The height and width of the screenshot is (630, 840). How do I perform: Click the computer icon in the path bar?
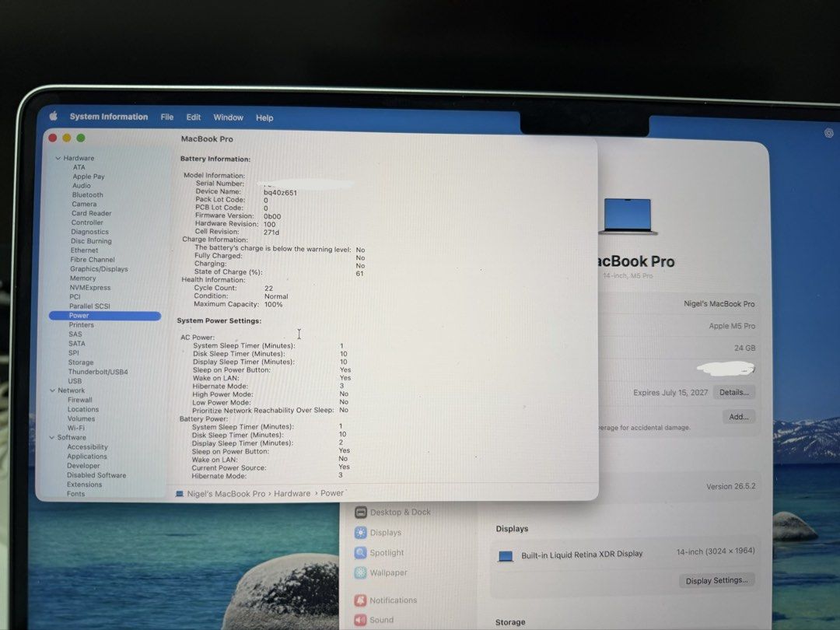point(180,494)
